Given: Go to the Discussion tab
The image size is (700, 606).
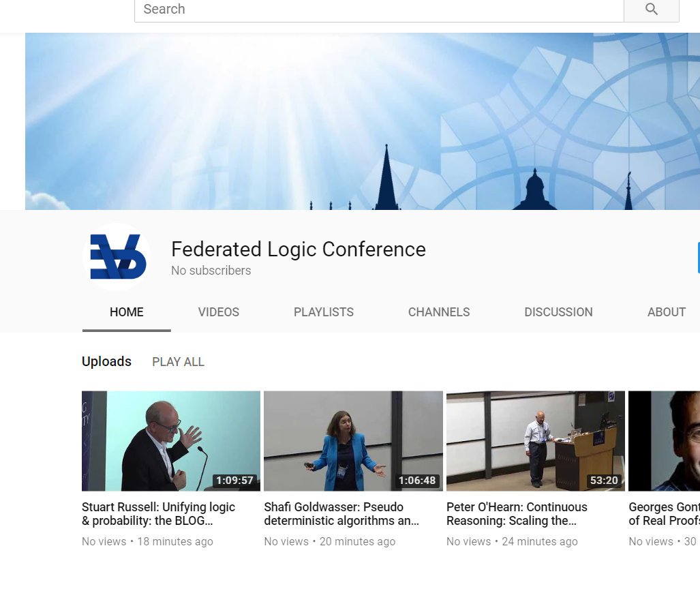Looking at the screenshot, I should pos(558,312).
